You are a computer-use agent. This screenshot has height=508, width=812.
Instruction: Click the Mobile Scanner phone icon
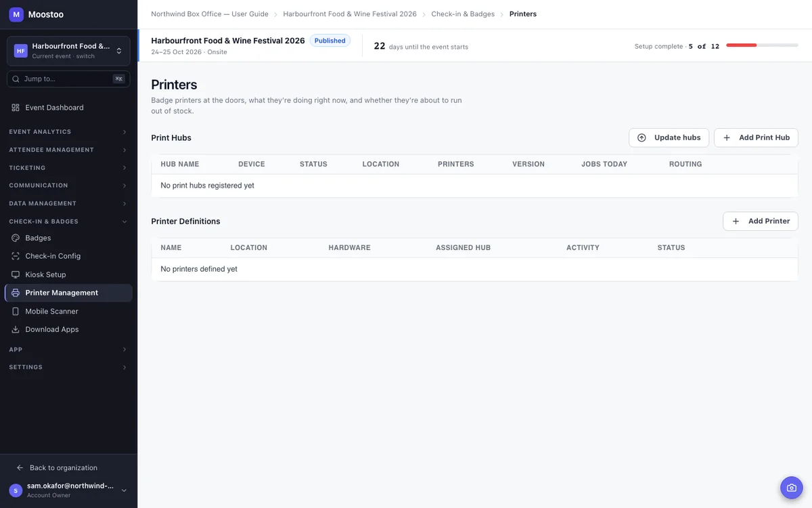point(16,311)
